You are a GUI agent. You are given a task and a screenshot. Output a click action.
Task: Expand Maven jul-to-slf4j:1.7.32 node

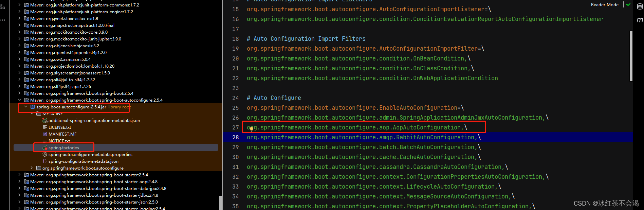pyautogui.click(x=19, y=80)
